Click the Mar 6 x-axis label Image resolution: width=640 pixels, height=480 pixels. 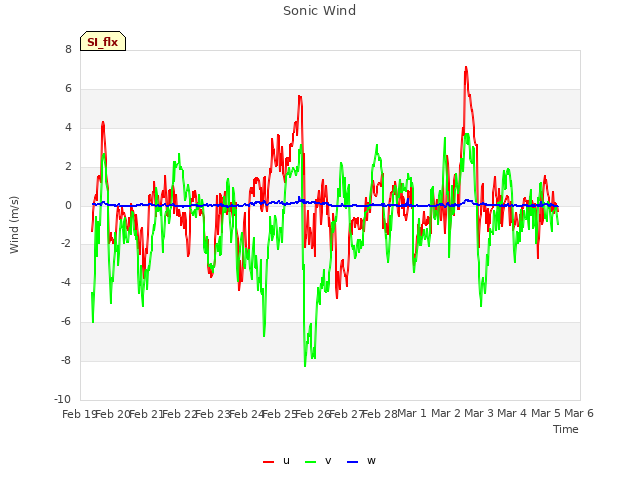[579, 413]
